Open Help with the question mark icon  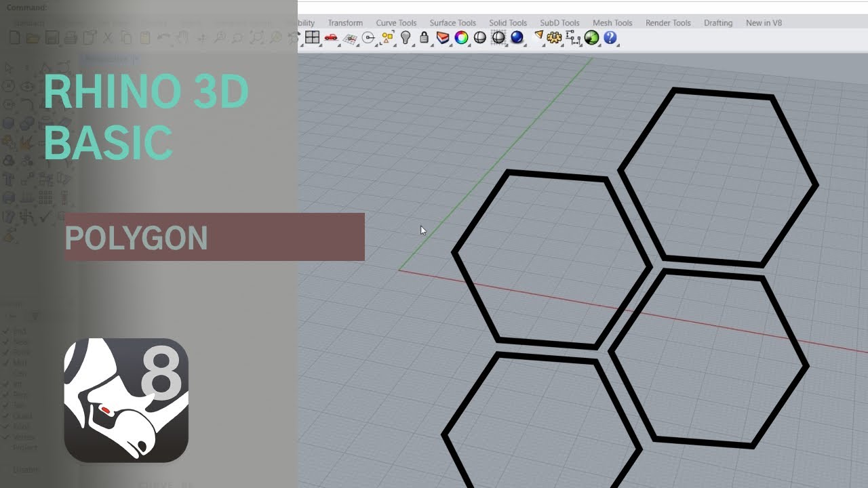coord(610,38)
